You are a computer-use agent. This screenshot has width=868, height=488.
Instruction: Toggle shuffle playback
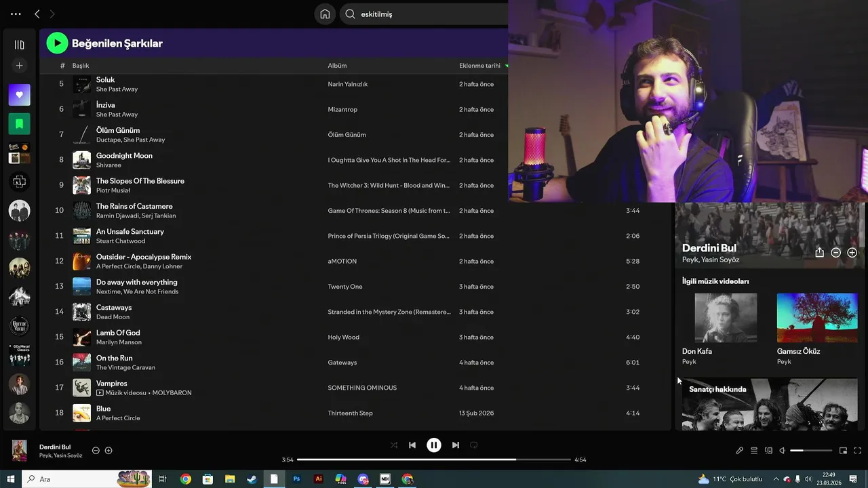tap(394, 445)
